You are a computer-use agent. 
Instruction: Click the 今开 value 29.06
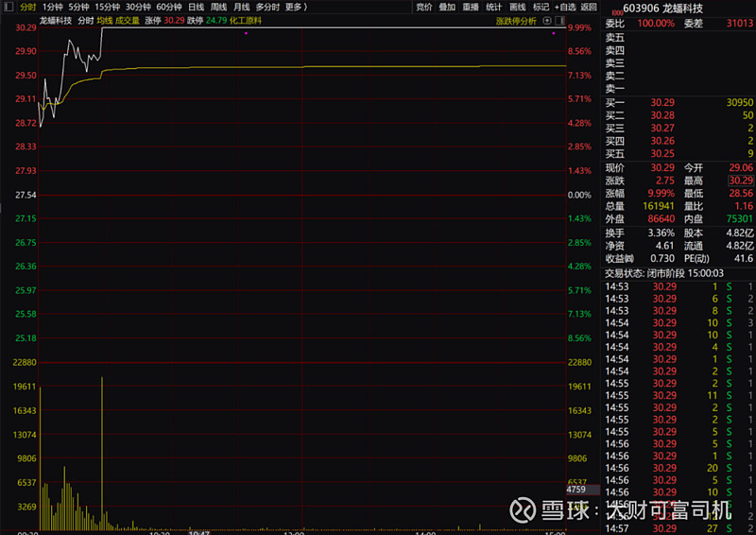pos(741,167)
